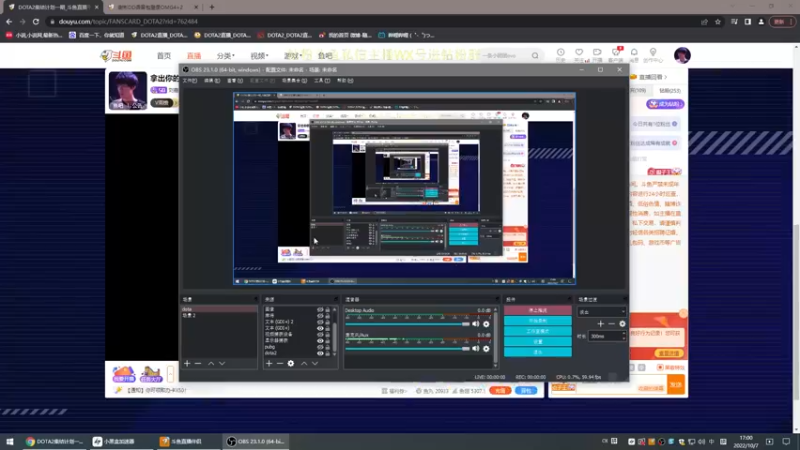
Task: Open OBS settings button in Controls
Action: click(x=538, y=341)
